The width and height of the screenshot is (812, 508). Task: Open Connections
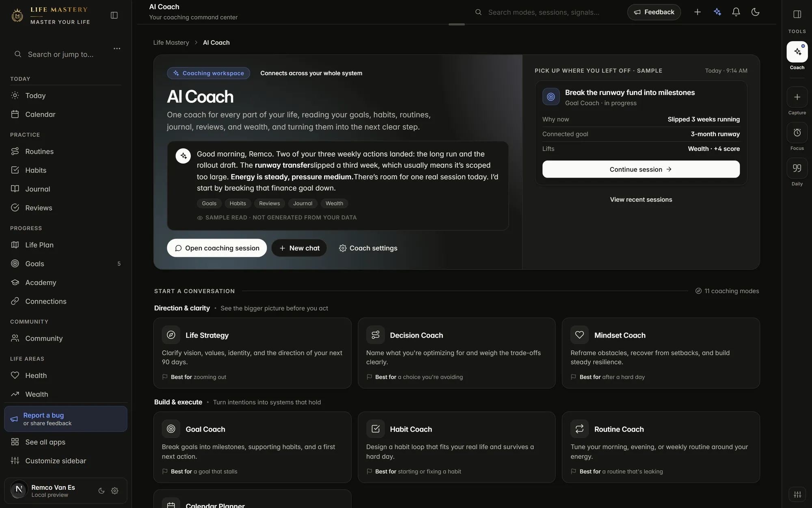pos(66,301)
